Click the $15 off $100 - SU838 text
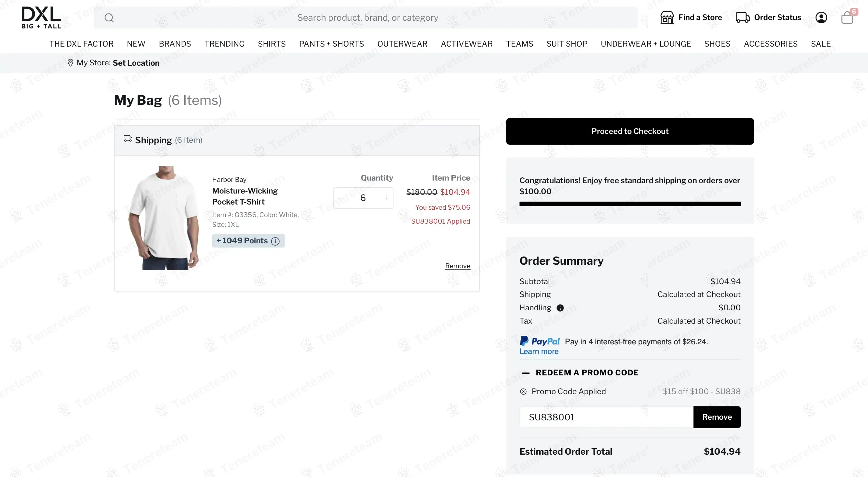The image size is (868, 477). tap(702, 392)
